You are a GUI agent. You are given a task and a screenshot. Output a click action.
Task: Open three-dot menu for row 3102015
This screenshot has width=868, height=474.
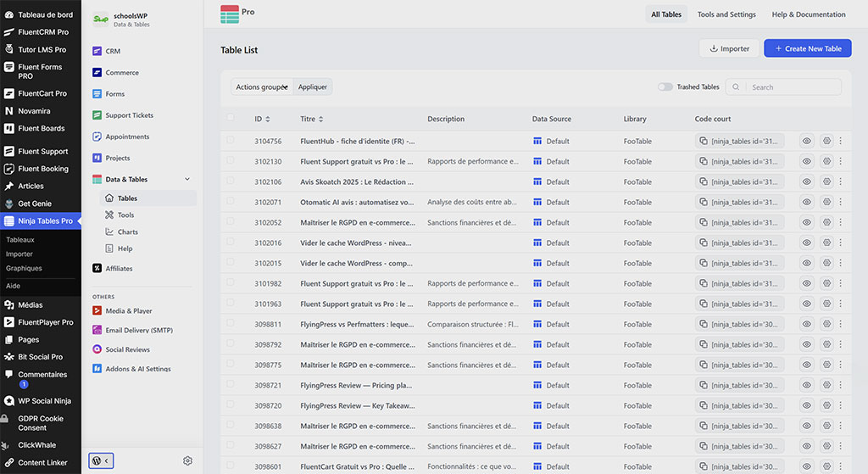840,263
